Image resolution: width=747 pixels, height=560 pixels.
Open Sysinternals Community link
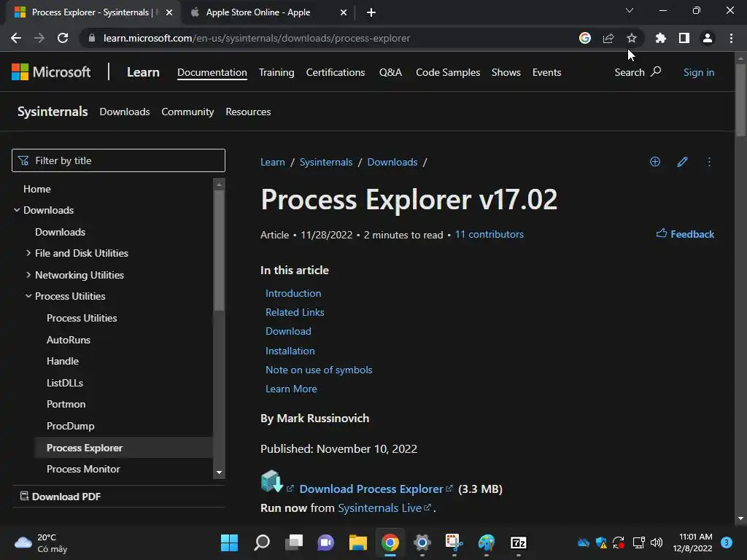(x=187, y=112)
